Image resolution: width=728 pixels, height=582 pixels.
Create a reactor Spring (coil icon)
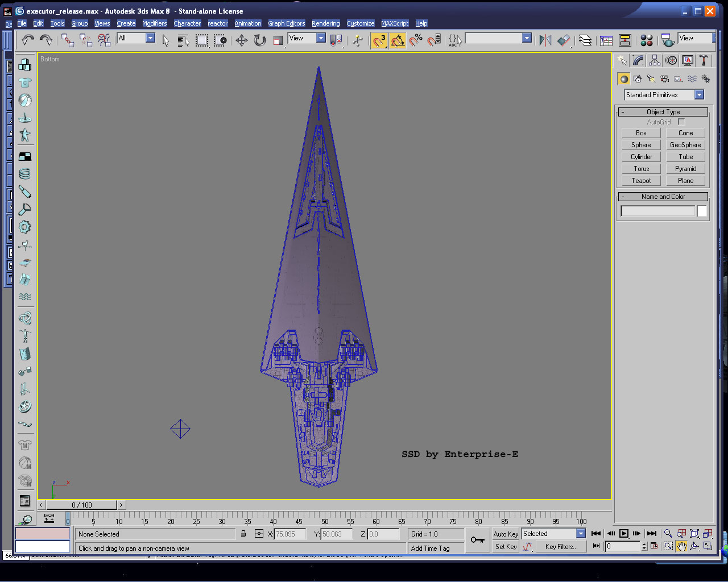click(x=25, y=174)
